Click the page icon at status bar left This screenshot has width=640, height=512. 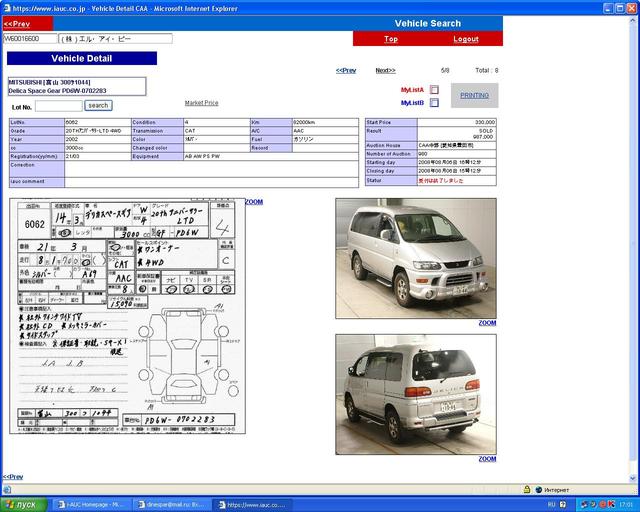[7, 490]
